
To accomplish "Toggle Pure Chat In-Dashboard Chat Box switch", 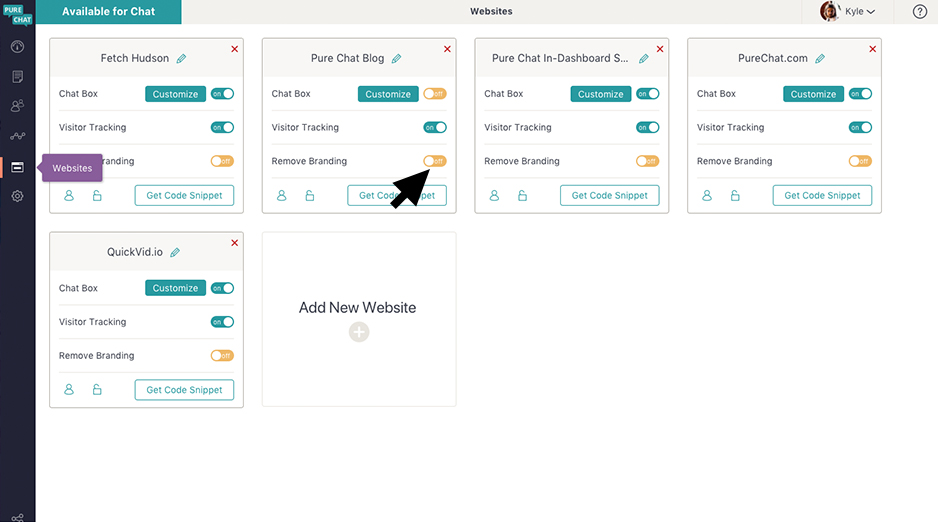I will click(x=647, y=94).
